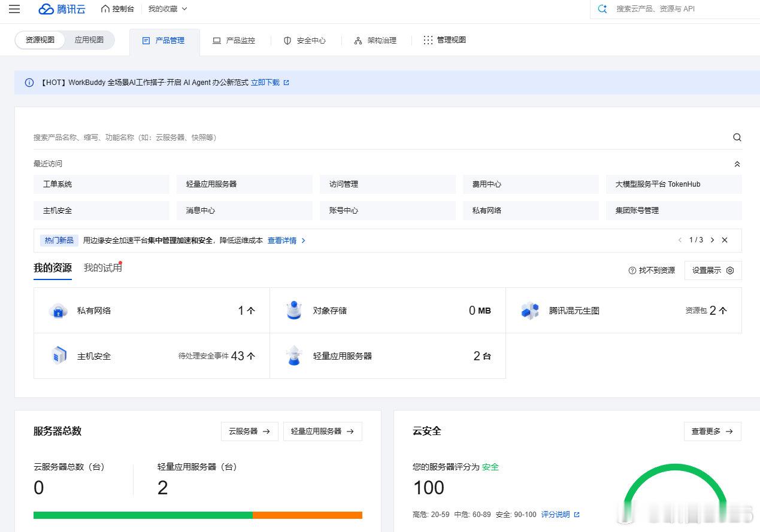Screen dimensions: 760x532
Task: Open the hamburger navigation menu
Action: 14,9
